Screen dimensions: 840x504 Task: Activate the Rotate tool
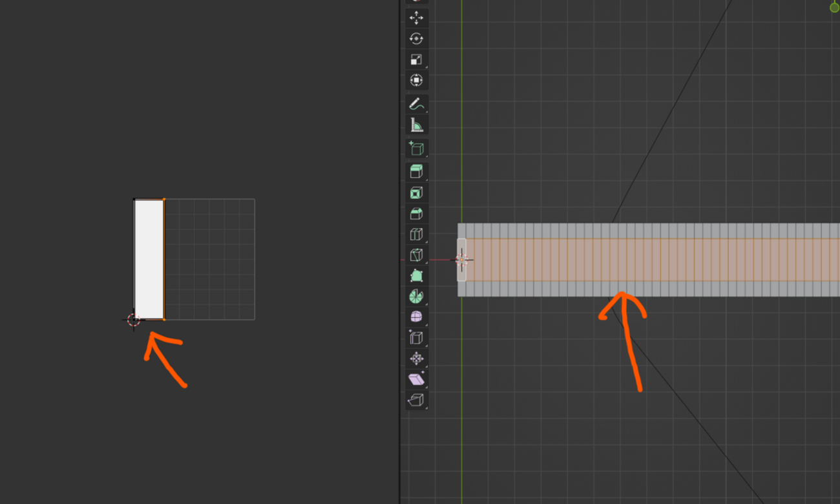point(417,39)
